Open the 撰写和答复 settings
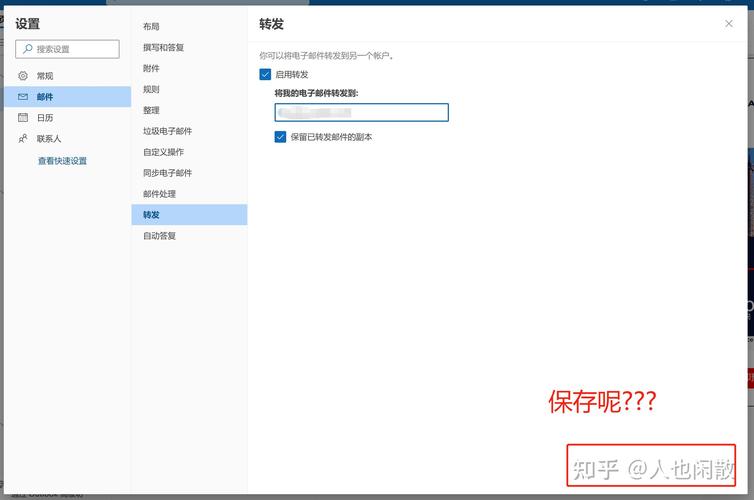The image size is (754, 500). click(x=189, y=47)
